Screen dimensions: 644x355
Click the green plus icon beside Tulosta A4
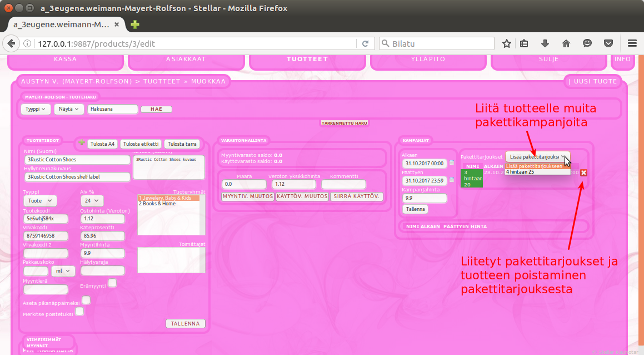coord(82,143)
